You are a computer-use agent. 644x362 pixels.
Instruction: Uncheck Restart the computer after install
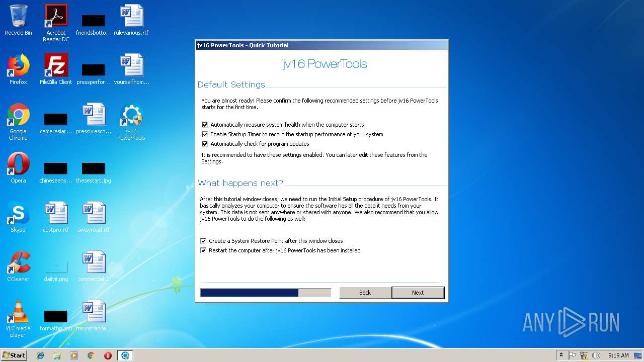coord(203,250)
